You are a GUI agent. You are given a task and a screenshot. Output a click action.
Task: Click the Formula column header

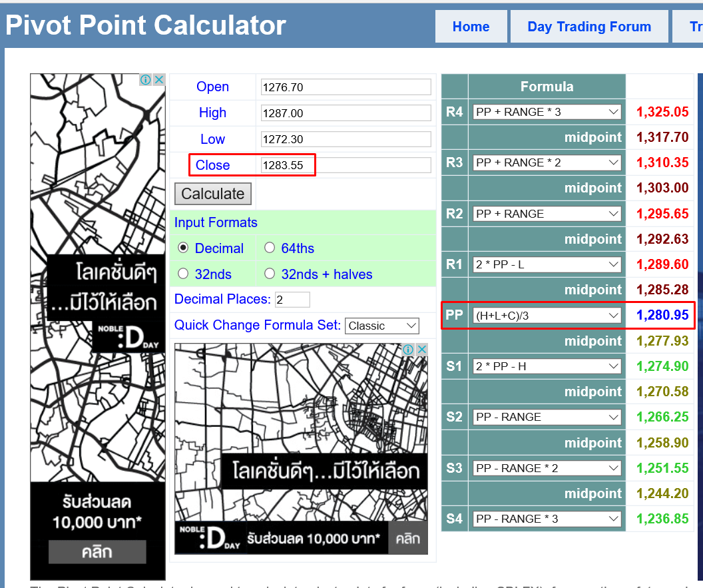(x=547, y=87)
